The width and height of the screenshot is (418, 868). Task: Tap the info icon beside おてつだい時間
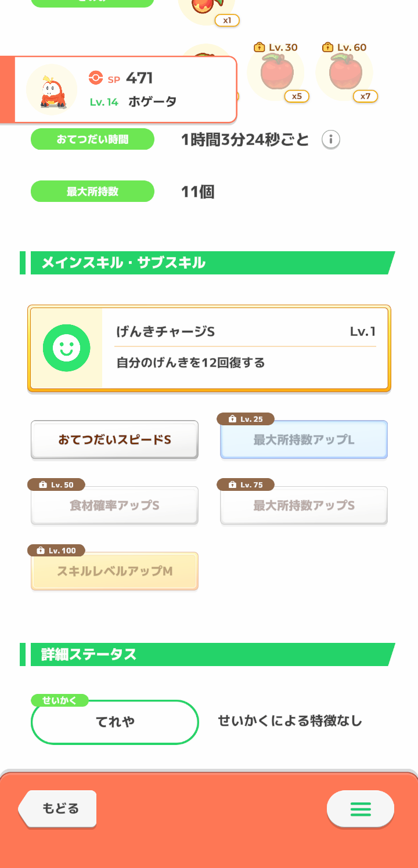tap(330, 140)
